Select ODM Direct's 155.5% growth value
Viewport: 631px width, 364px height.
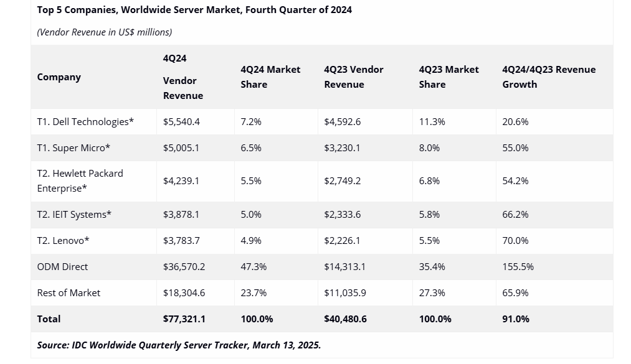(518, 267)
